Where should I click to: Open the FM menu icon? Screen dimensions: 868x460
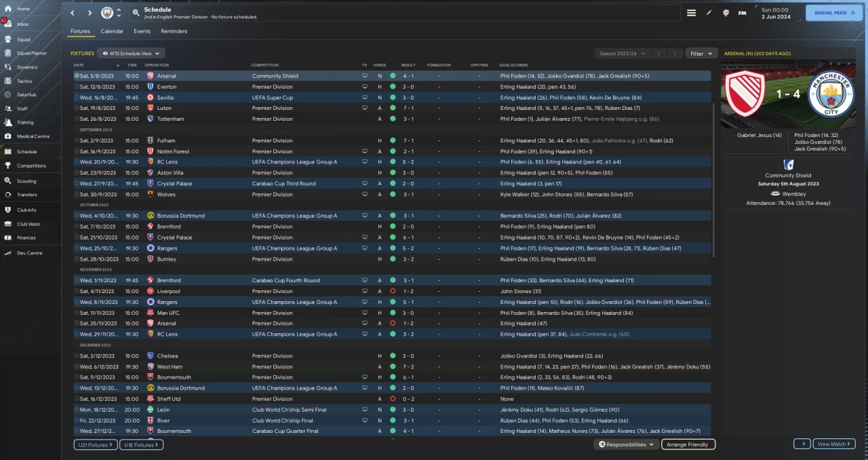click(742, 13)
